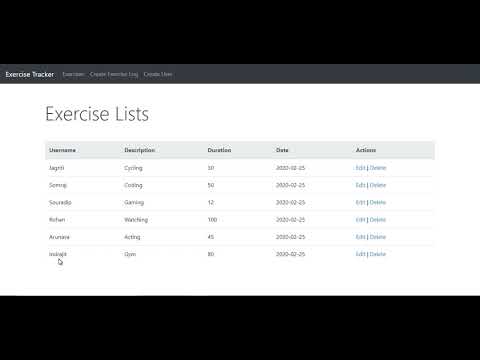The height and width of the screenshot is (360, 480).
Task: Click the Username column header
Action: [x=62, y=150]
